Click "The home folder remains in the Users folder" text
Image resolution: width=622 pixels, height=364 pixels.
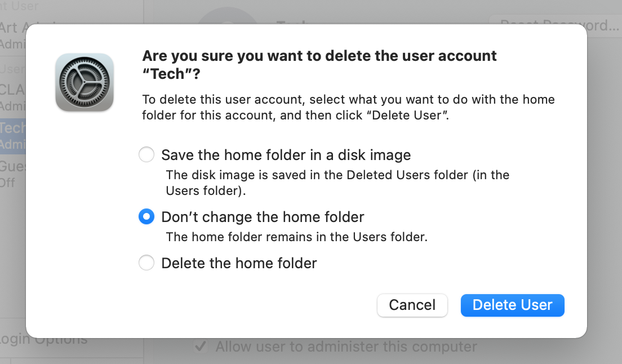297,237
